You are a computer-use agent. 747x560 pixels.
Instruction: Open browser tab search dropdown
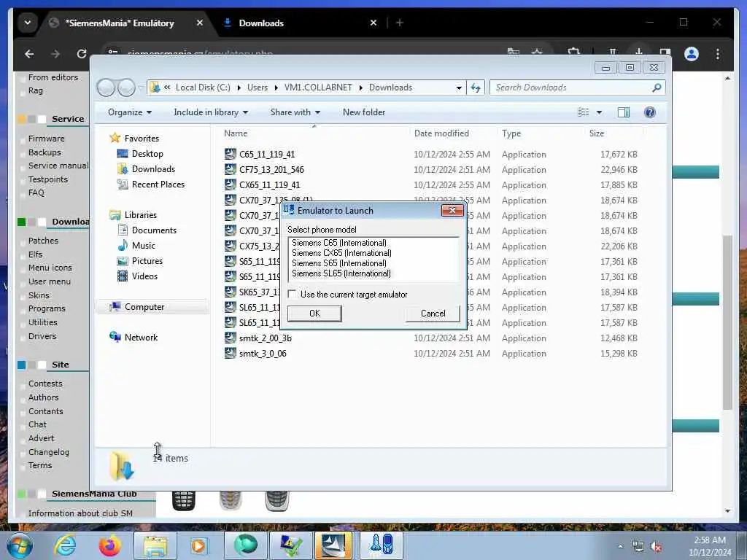pyautogui.click(x=28, y=23)
